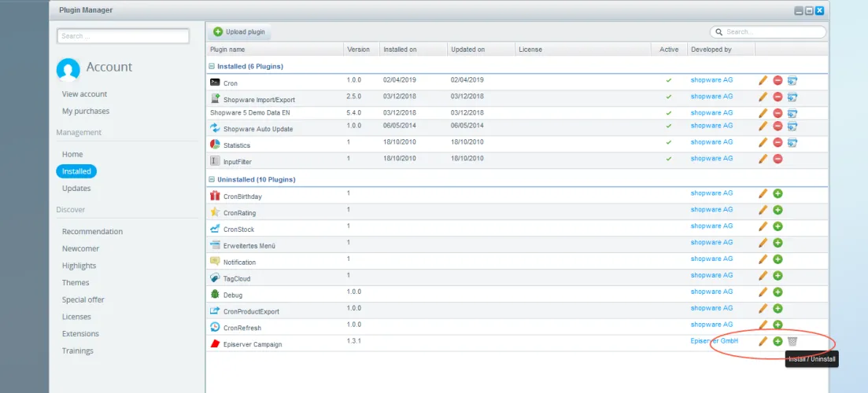Sort by Developed by column header

tap(721, 50)
